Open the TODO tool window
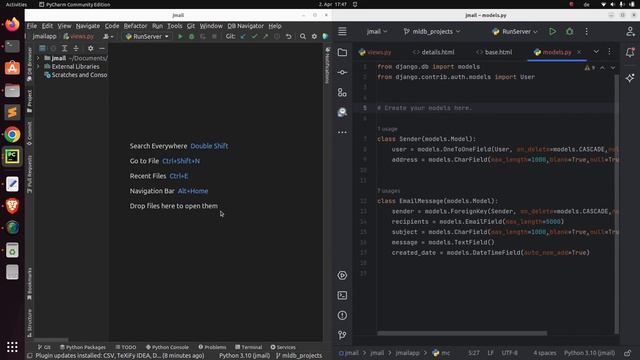This screenshot has height=360, width=640. click(126, 347)
